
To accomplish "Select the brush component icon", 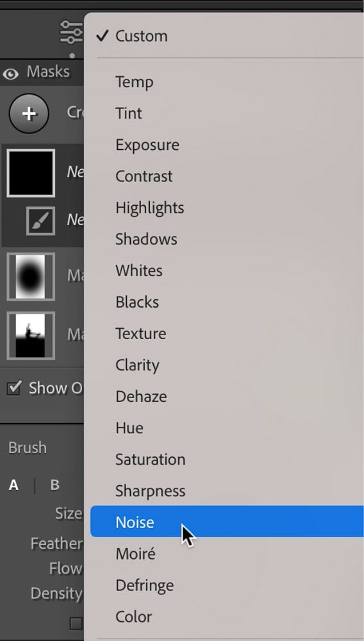I will tap(41, 221).
